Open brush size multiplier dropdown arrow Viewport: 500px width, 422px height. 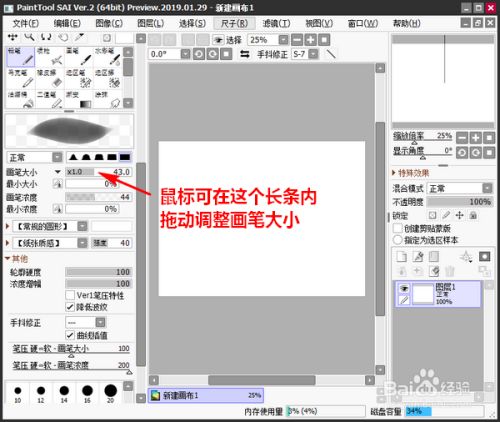click(x=58, y=172)
